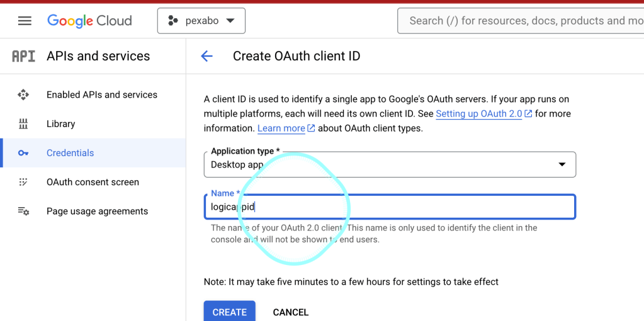Image resolution: width=644 pixels, height=321 pixels.
Task: Open the Library page
Action: point(61,124)
